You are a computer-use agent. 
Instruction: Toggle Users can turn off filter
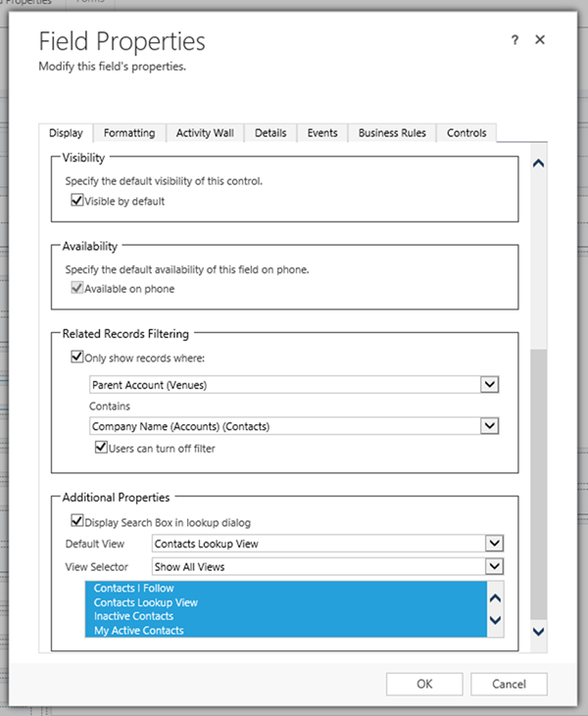(x=100, y=448)
